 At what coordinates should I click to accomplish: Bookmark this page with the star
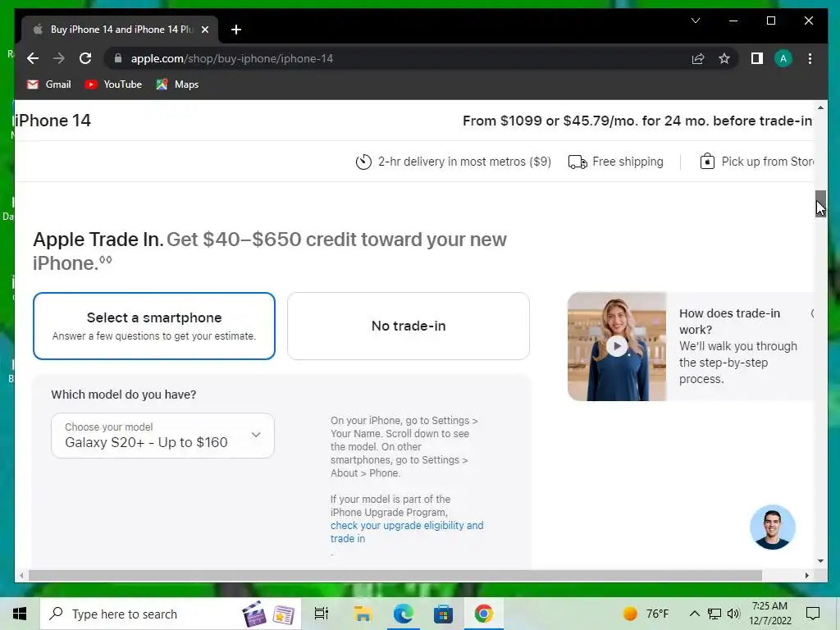[724, 58]
